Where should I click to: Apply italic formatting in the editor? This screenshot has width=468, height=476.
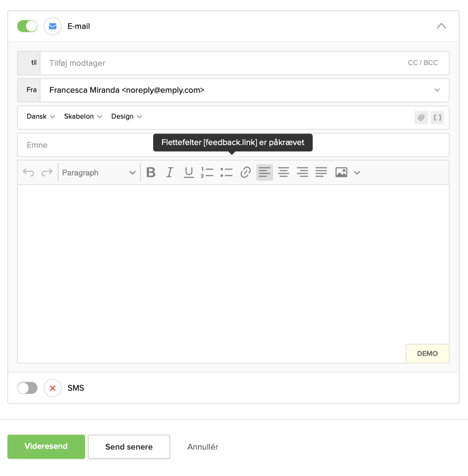pos(170,173)
